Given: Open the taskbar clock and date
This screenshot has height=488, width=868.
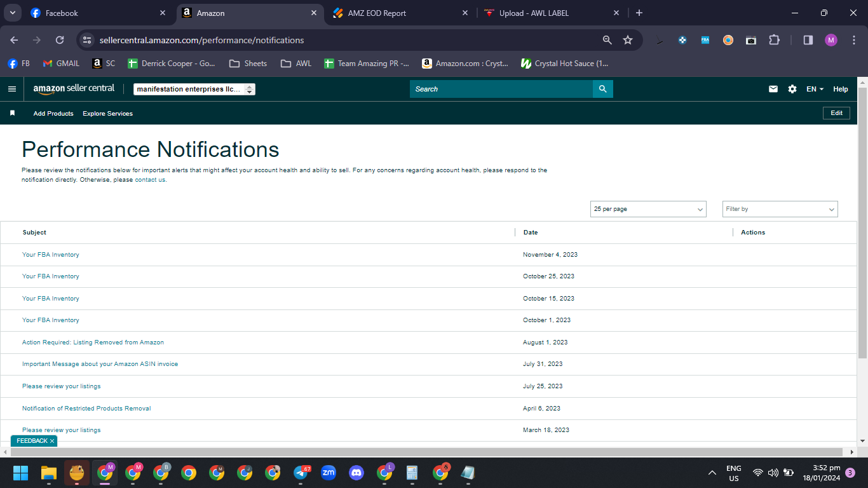Looking at the screenshot, I should tap(822, 473).
